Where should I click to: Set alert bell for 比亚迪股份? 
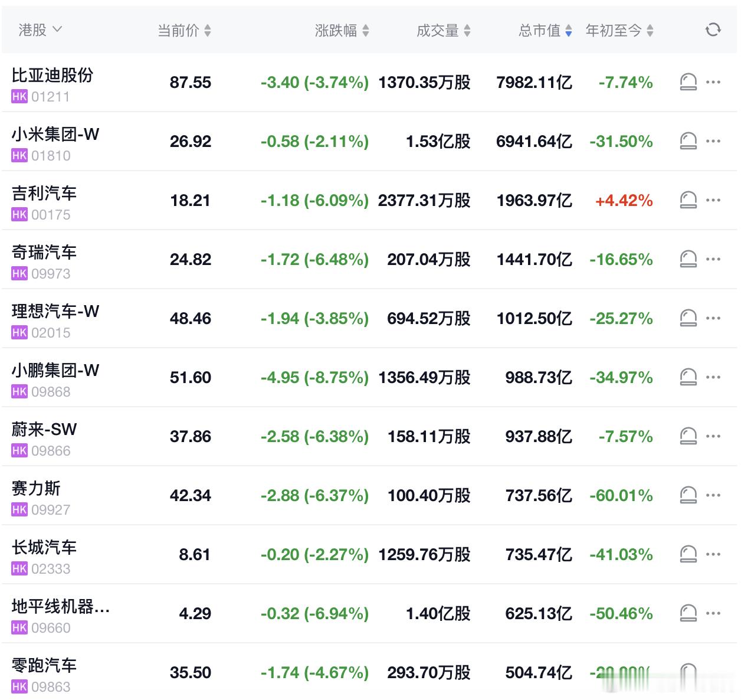[688, 82]
